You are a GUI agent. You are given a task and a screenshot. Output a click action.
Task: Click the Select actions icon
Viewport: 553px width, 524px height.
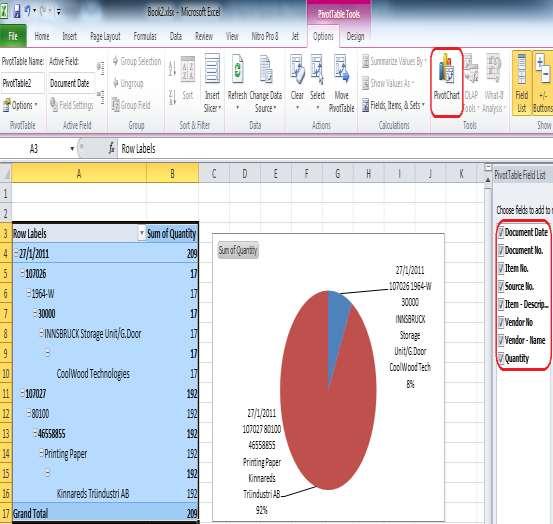click(317, 69)
